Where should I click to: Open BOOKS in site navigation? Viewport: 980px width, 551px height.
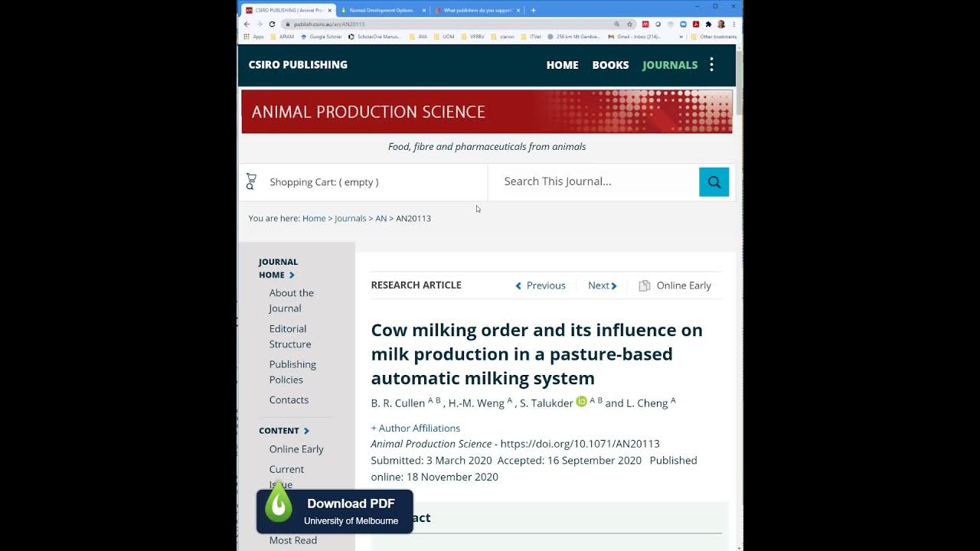click(610, 65)
